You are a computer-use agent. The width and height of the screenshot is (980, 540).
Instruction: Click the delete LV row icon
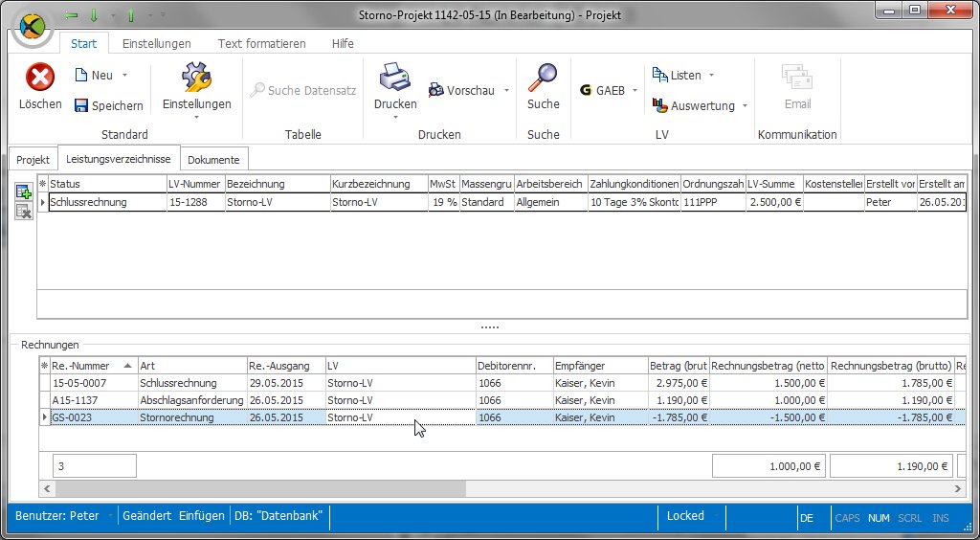(x=24, y=212)
